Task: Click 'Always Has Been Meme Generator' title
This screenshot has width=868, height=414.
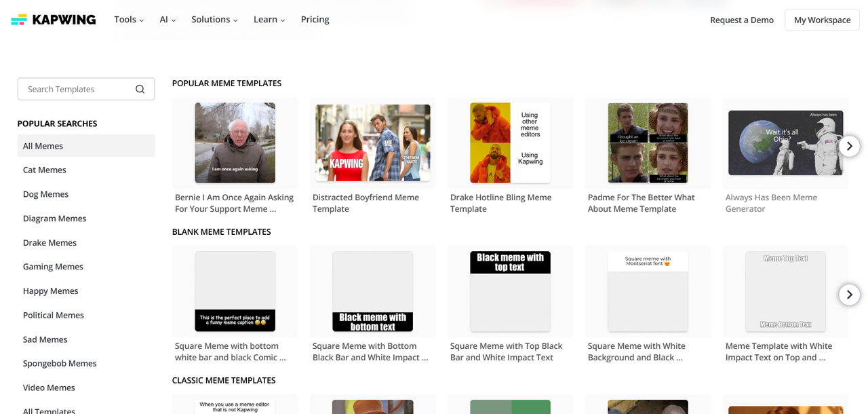Action: (x=771, y=203)
